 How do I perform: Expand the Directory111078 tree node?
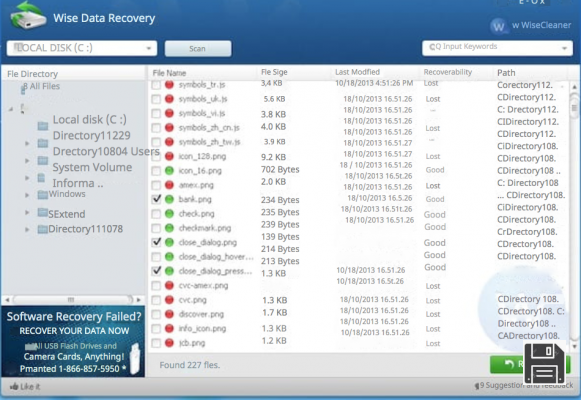(27, 230)
